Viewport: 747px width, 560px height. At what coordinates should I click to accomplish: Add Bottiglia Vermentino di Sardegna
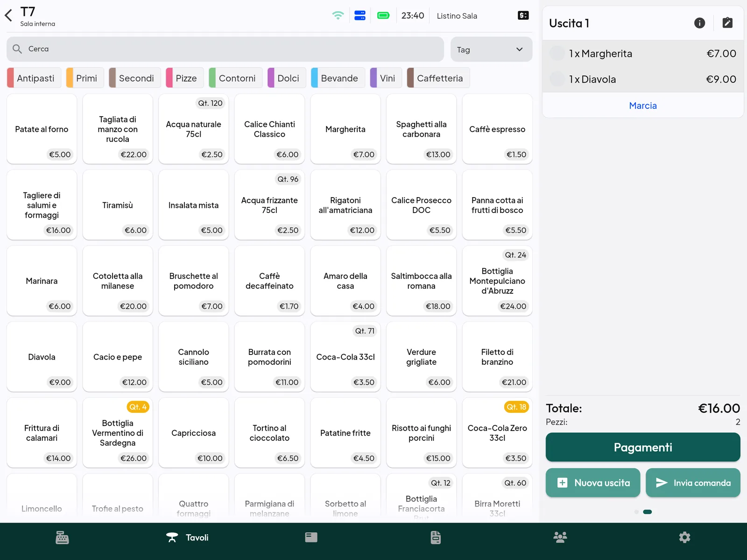[118, 433]
